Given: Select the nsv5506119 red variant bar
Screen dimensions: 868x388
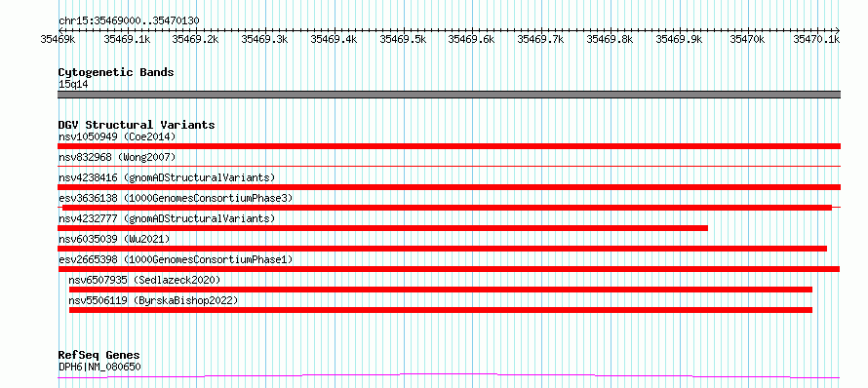Looking at the screenshot, I should point(441,310).
